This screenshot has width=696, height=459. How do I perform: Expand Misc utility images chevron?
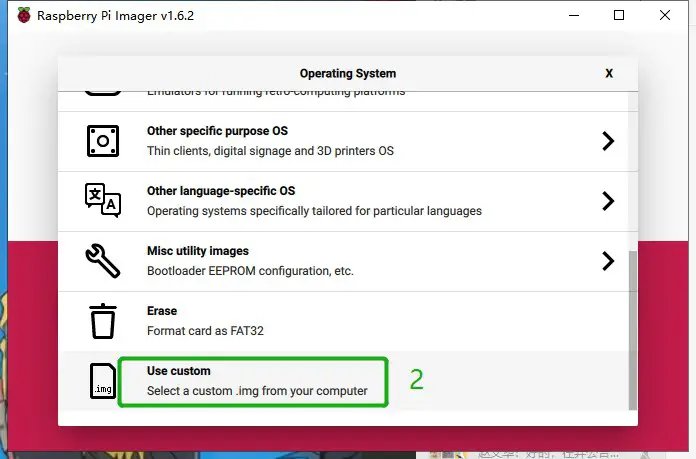(608, 261)
